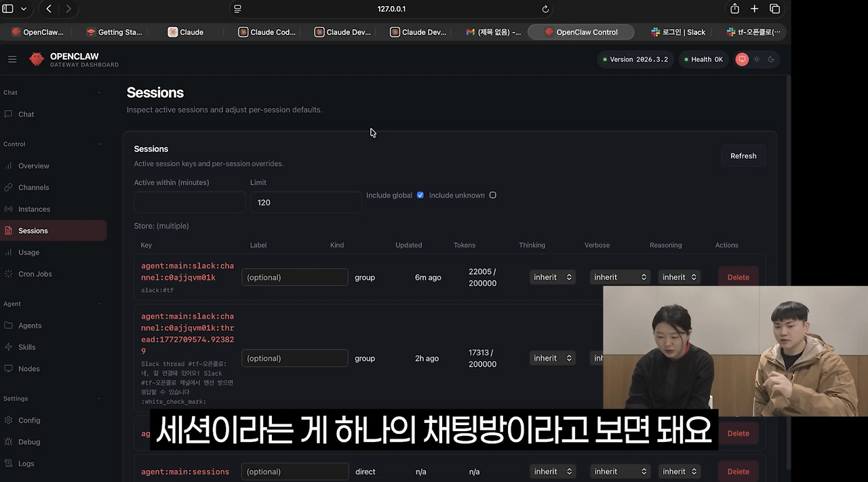The height and width of the screenshot is (482, 868).
Task: Navigate to the Agents panel
Action: [31, 325]
